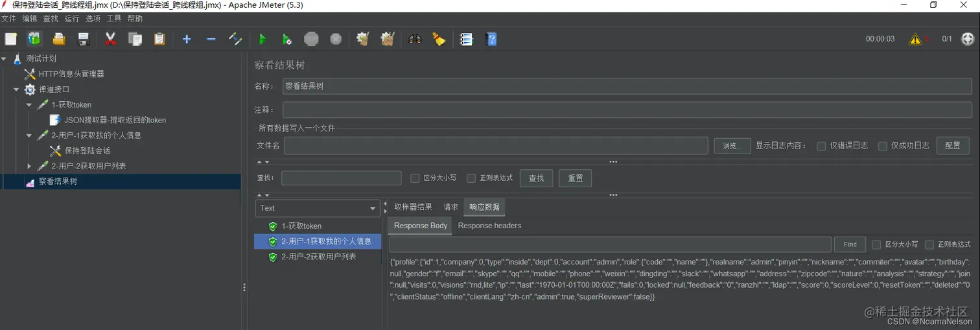Open Search with the binoculars icon
The width and height of the screenshot is (980, 330).
(415, 39)
